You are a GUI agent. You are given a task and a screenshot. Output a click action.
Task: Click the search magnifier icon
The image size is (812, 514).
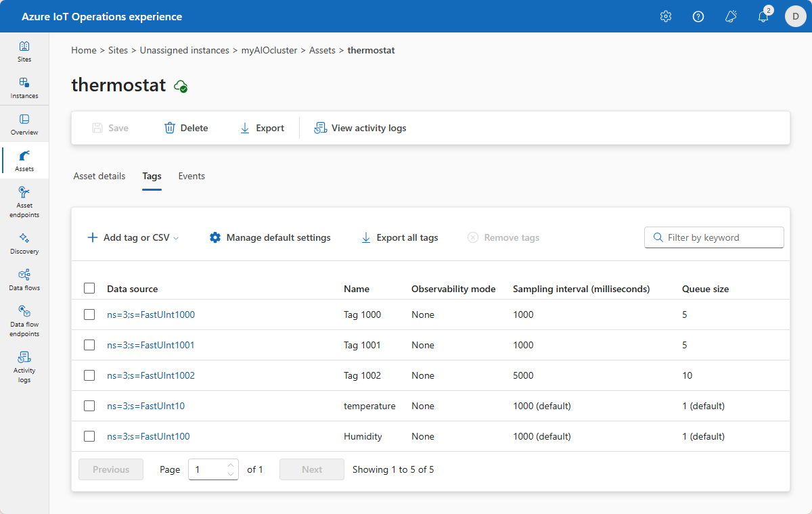658,237
